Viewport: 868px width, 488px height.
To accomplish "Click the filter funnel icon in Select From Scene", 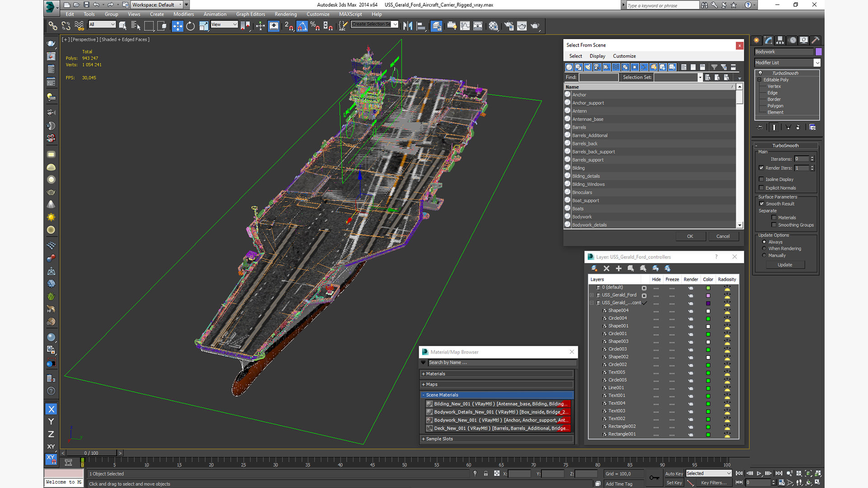I will coord(714,67).
